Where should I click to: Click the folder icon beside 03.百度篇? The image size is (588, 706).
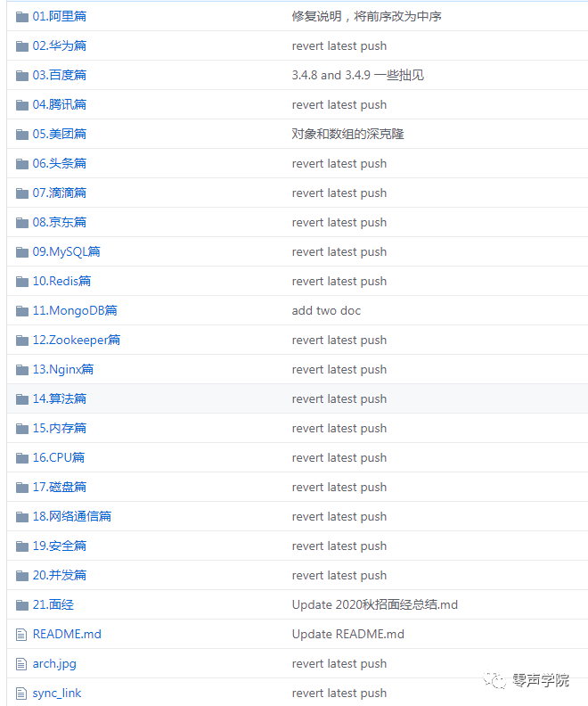pos(22,76)
